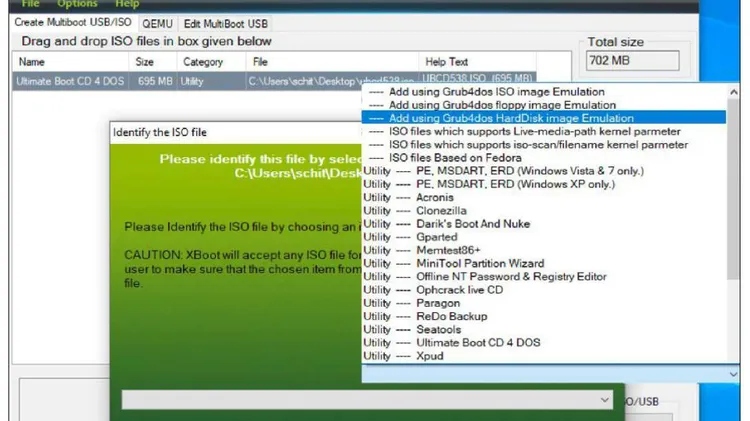The width and height of the screenshot is (750, 421).
Task: Sort list by Name column header
Action: point(71,62)
